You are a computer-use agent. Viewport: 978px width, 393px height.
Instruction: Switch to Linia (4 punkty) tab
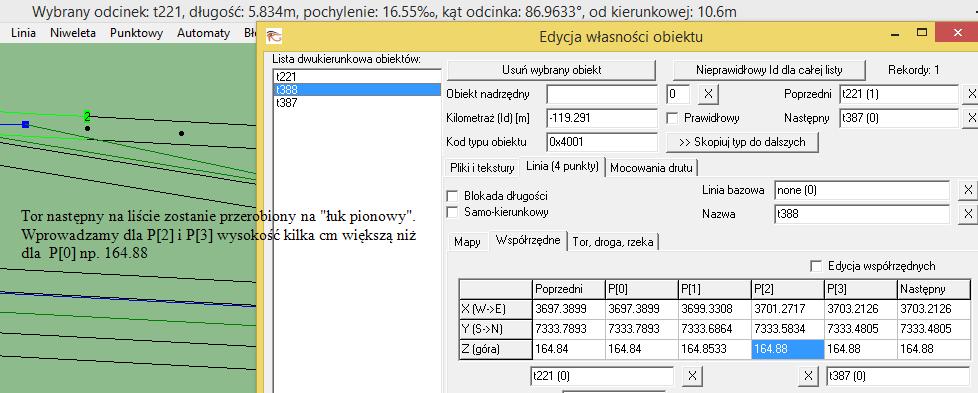[563, 167]
